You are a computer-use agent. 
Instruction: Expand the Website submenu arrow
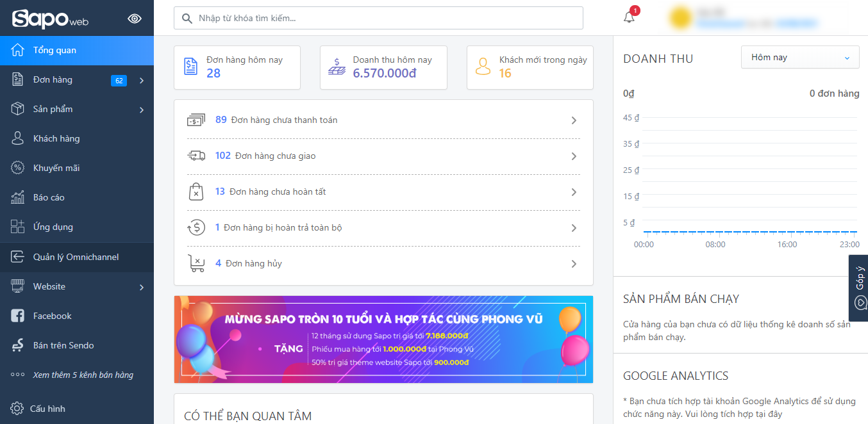pos(142,287)
